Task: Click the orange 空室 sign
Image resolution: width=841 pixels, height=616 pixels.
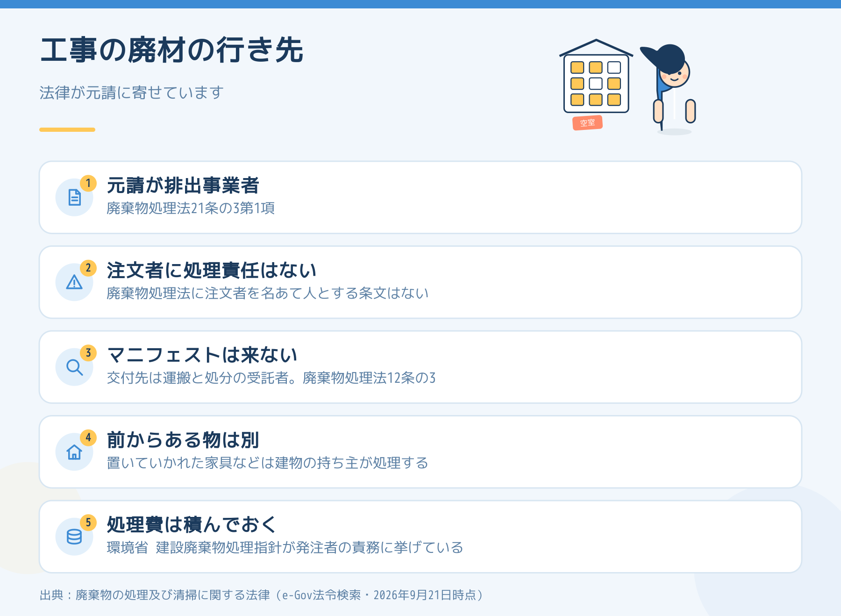Action: 587,123
